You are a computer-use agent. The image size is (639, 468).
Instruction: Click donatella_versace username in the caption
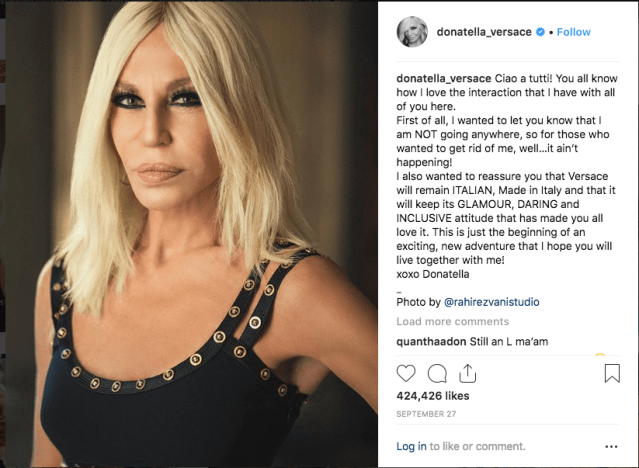click(x=444, y=78)
